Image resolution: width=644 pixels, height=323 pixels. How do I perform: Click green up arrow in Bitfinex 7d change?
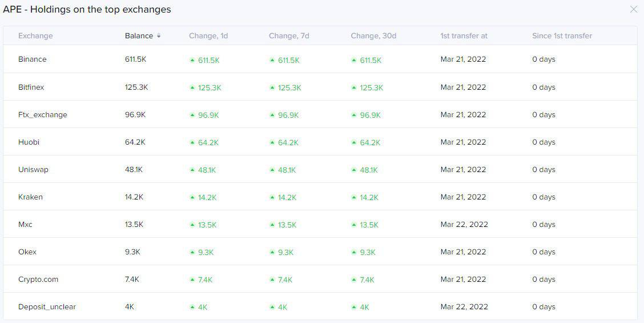coord(272,87)
